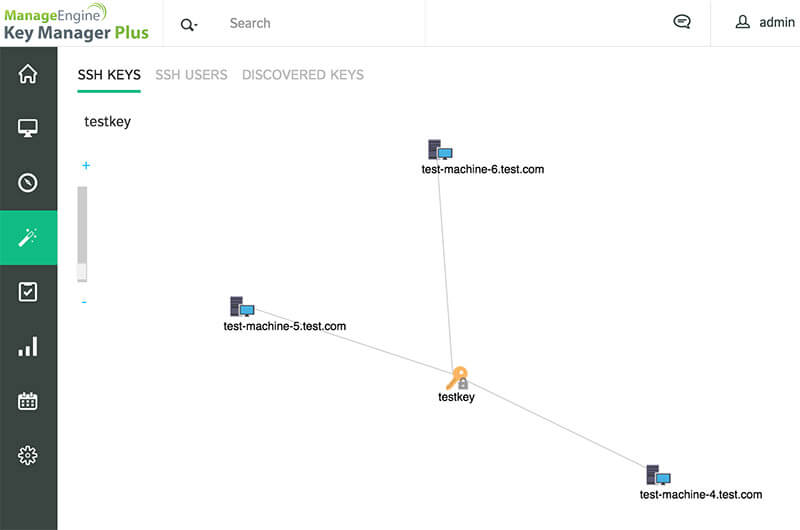The image size is (800, 530).
Task: Open the gear settings icon in sidebar
Action: coord(28,456)
